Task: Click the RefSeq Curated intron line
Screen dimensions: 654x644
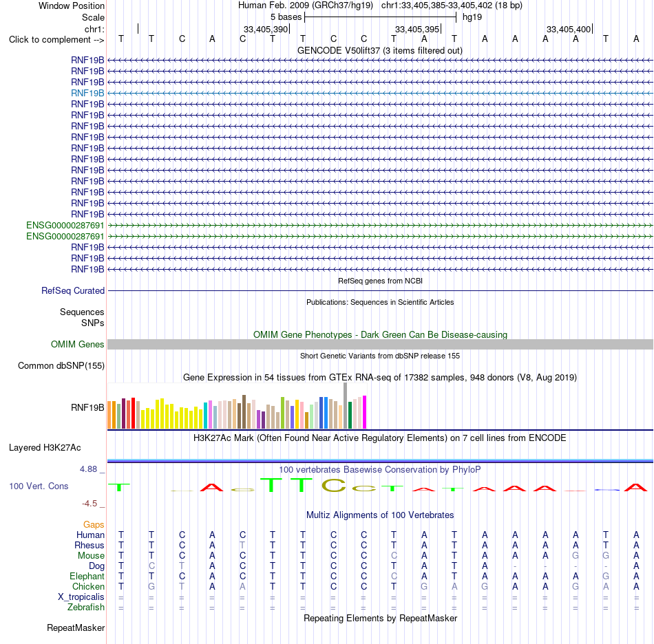Action: 380,290
